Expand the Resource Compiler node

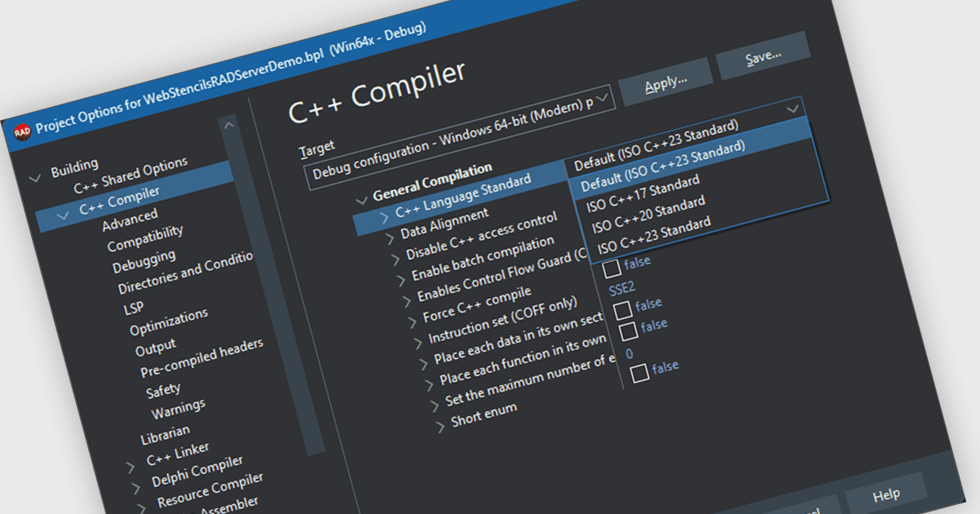(142, 508)
